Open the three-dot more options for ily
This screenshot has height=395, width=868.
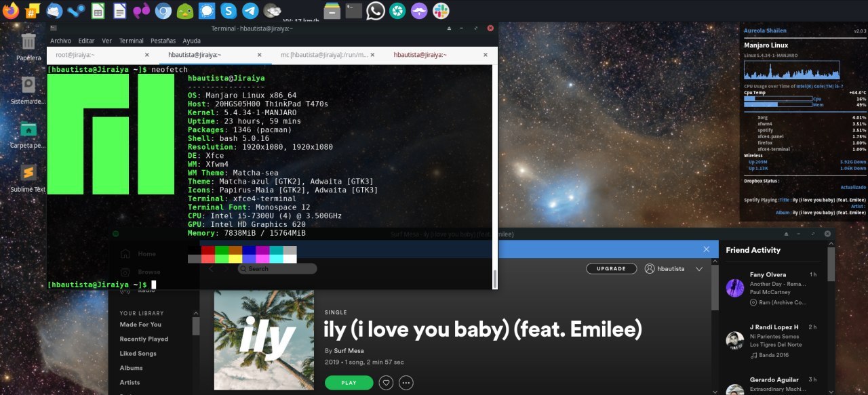pyautogui.click(x=406, y=383)
